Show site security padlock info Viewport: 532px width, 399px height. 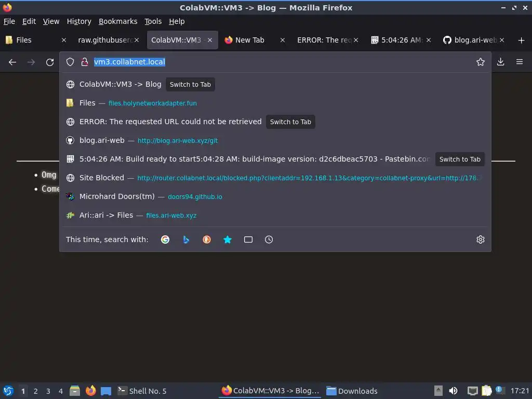tap(85, 62)
